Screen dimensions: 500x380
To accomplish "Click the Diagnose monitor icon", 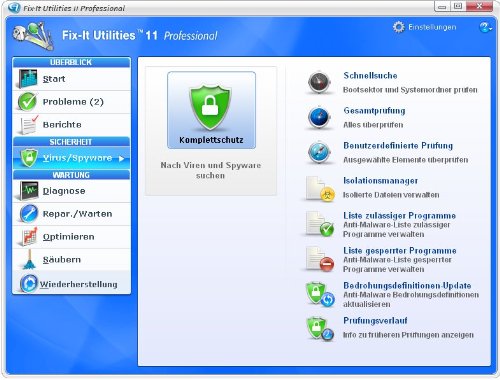I will (29, 191).
